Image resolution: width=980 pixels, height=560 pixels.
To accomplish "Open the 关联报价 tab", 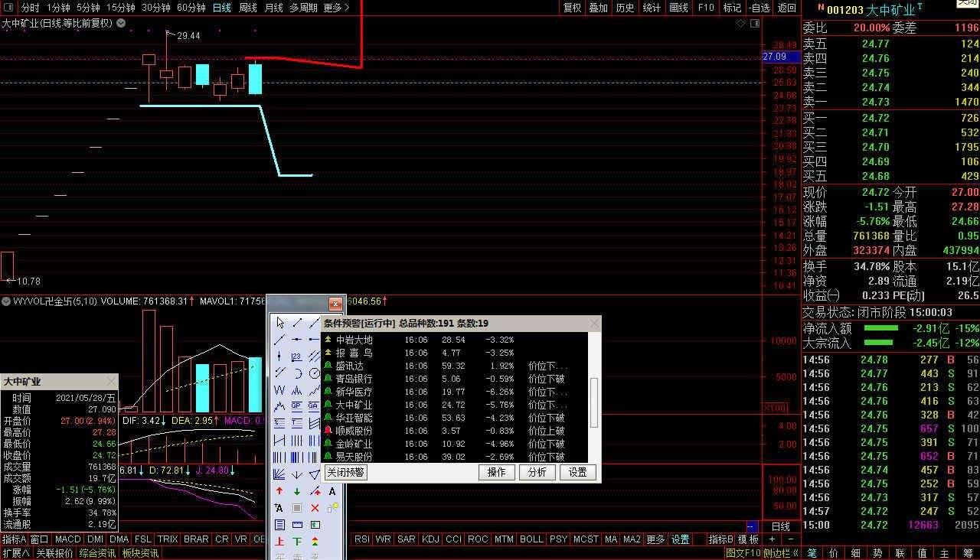I will point(55,553).
